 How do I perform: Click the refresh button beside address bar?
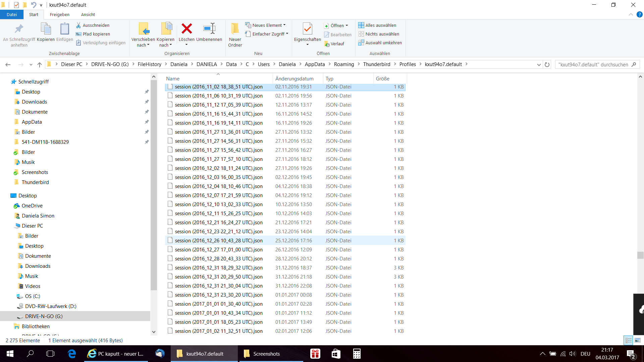pyautogui.click(x=547, y=64)
